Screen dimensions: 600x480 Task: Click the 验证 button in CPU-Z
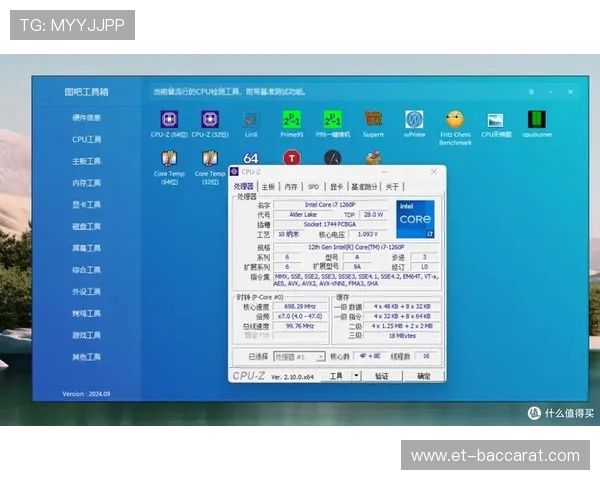point(382,376)
